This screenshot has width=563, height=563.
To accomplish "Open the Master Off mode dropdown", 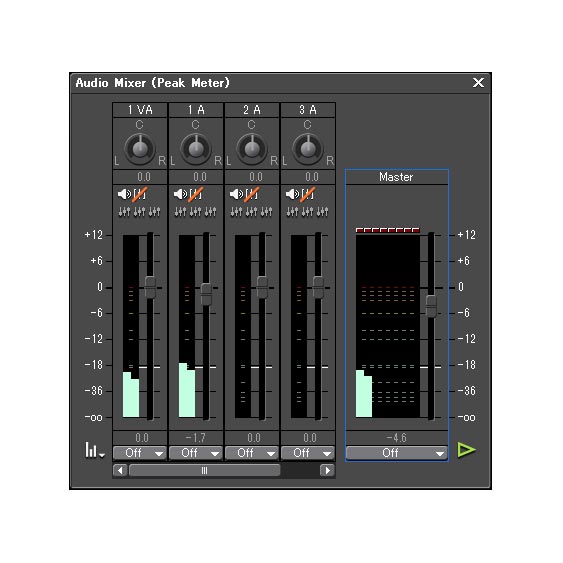I will tap(396, 453).
